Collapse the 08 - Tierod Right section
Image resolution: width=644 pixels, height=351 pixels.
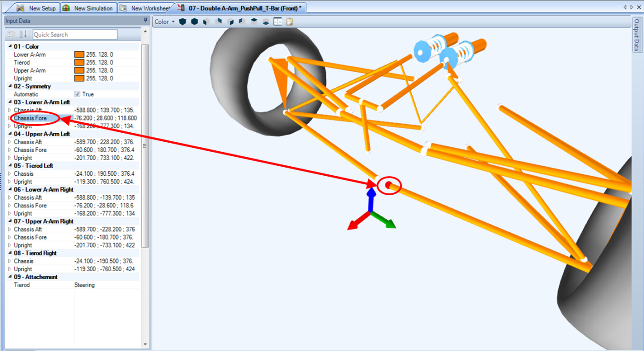[x=10, y=253]
